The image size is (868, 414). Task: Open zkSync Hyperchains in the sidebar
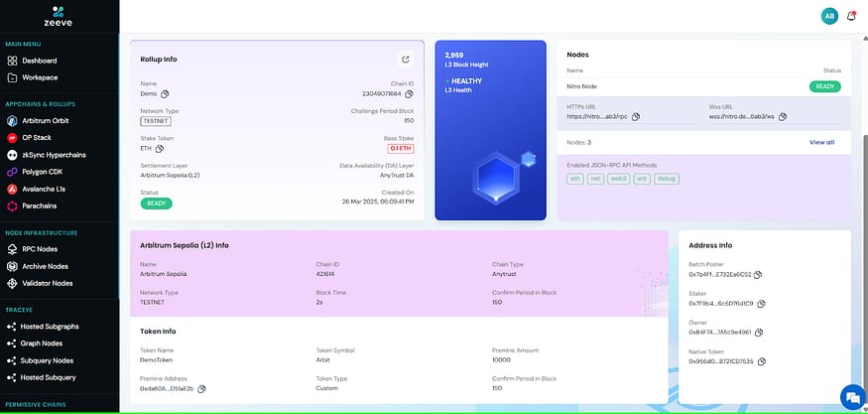pos(54,155)
